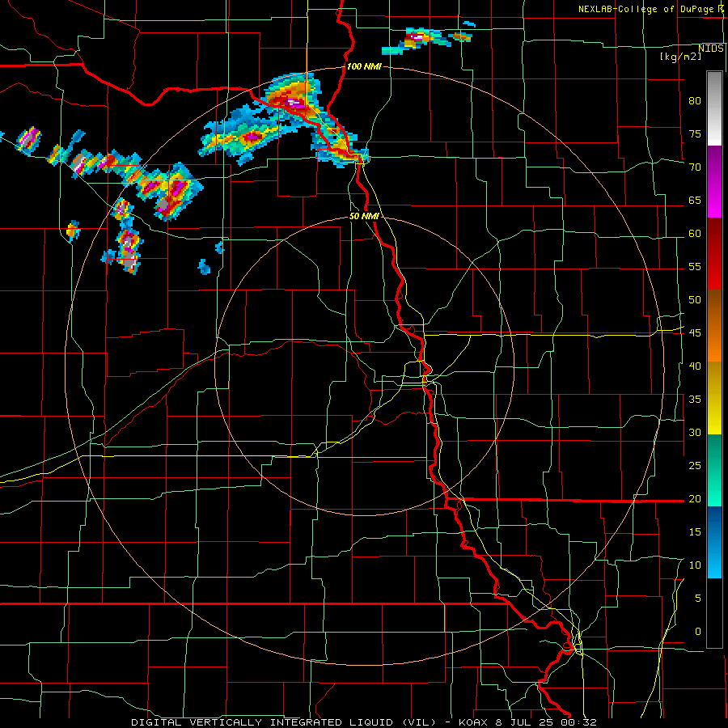Pick the blue segment of color bar
Viewport: 728px width, 728px height.
tap(714, 542)
